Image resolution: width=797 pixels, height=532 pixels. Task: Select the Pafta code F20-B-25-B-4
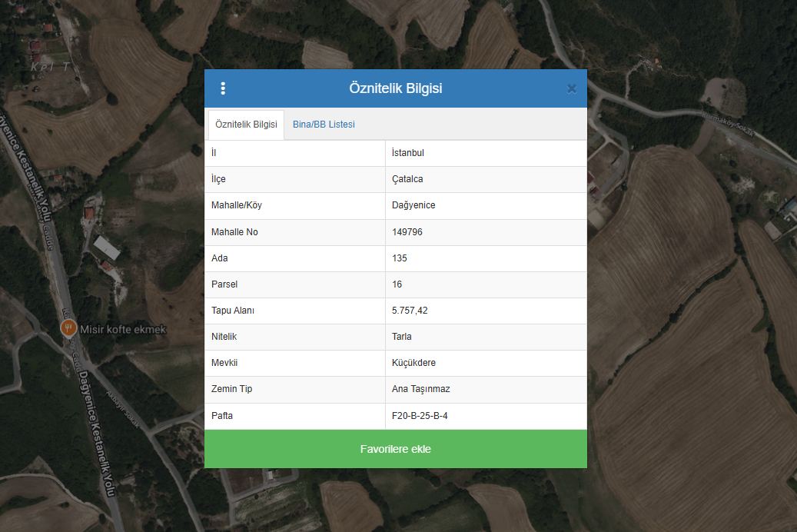[420, 416]
